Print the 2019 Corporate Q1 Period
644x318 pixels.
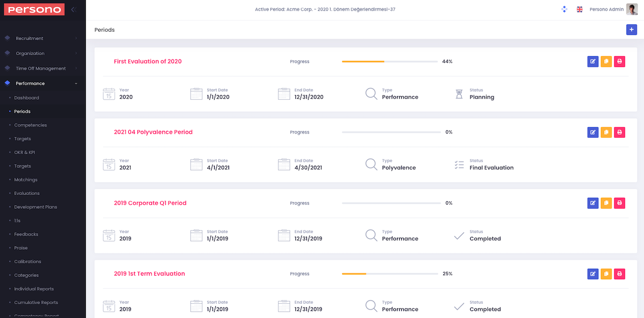[x=619, y=203]
